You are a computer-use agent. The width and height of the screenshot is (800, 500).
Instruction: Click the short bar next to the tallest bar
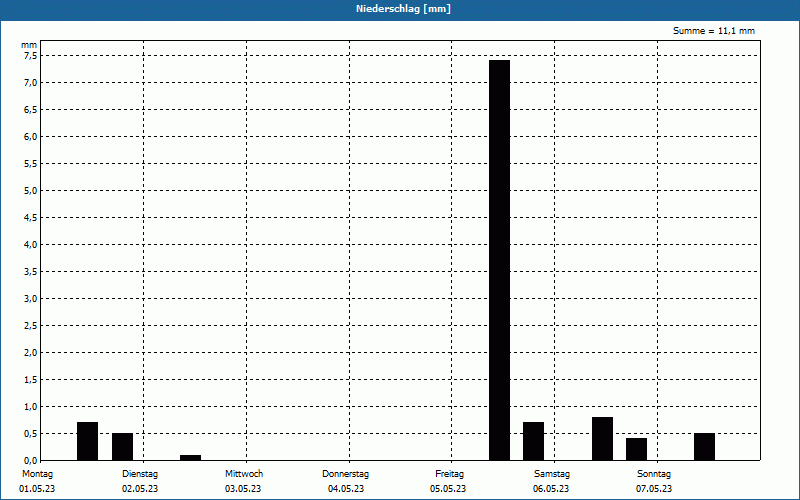pyautogui.click(x=533, y=441)
